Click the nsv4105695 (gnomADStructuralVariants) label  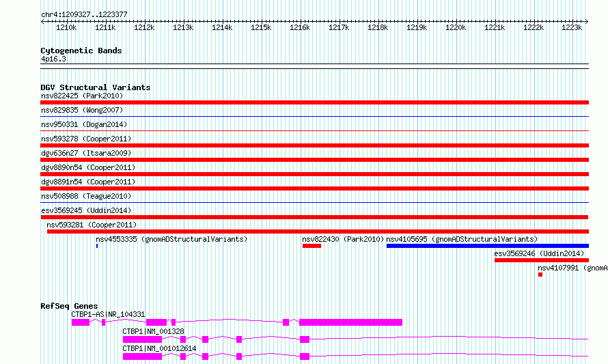pyautogui.click(x=462, y=239)
